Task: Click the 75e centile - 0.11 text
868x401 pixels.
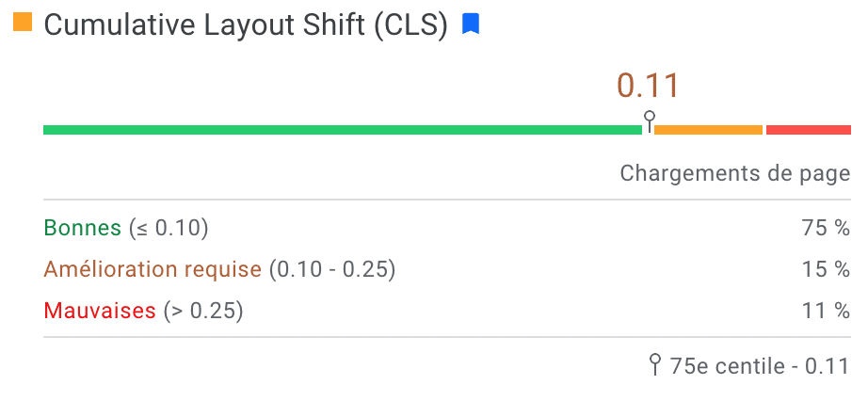Action: coord(760,366)
